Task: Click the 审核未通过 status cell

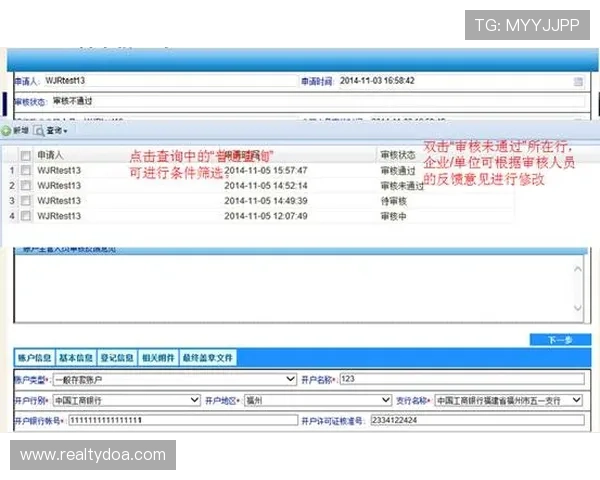Action: tap(402, 186)
